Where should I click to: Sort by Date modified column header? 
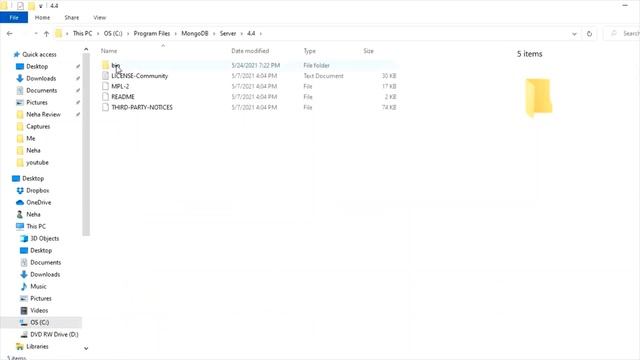[250, 51]
